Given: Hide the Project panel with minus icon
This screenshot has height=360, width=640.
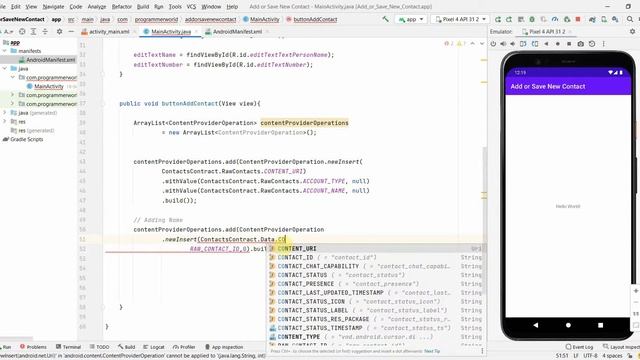Looking at the screenshot, I should pos(71,31).
